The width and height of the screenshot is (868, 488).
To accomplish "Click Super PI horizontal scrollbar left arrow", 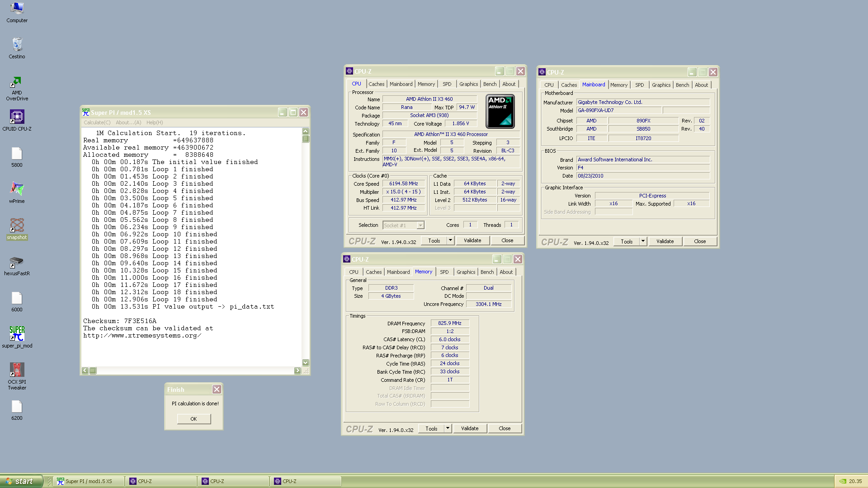I will [85, 371].
